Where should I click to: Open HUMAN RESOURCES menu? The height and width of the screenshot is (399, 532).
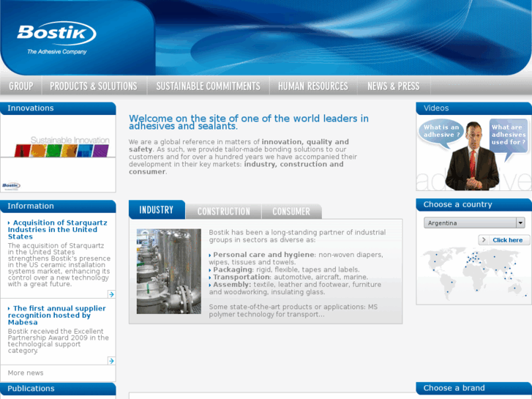point(313,86)
